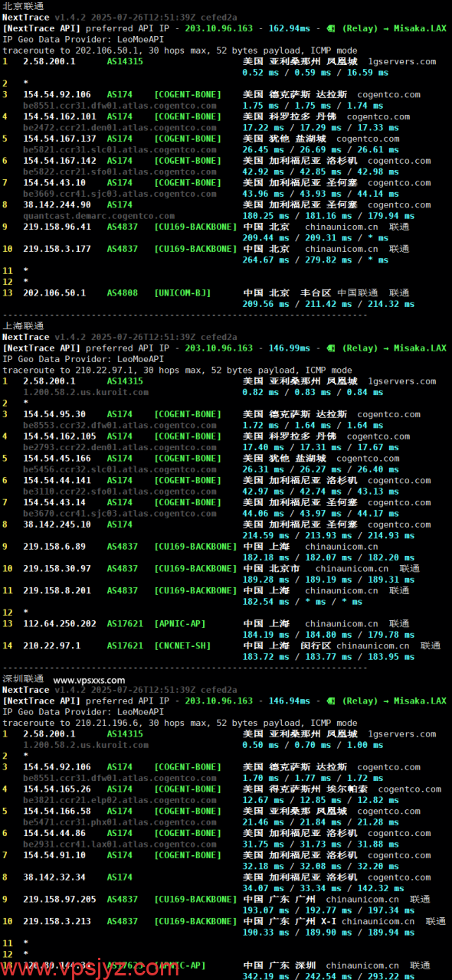This screenshot has height=980, width=452.
Task: Select hop IP 219.158.96.41
Action: (57, 227)
